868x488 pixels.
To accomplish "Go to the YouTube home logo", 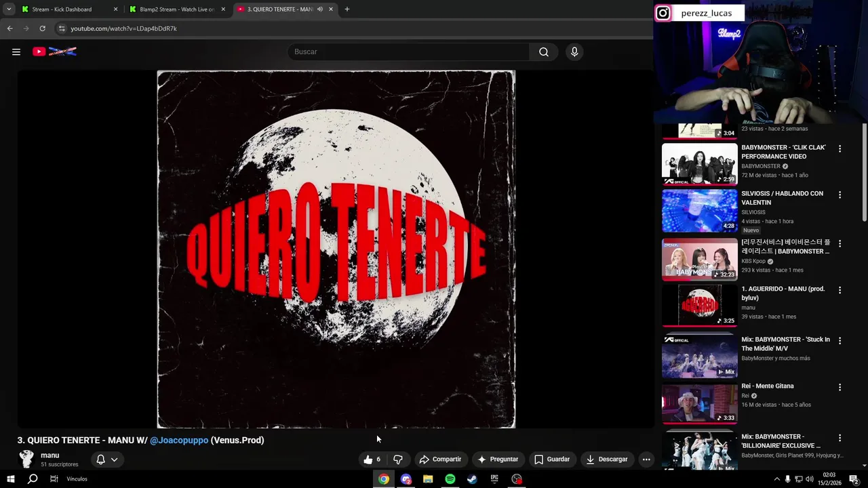I will coord(54,52).
